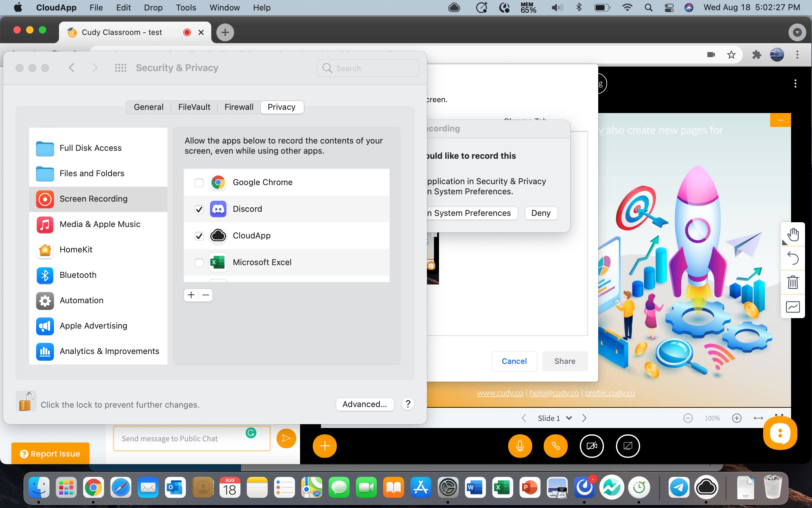The height and width of the screenshot is (508, 812).
Task: Select the hand pan tool on whiteboard
Action: tap(793, 235)
